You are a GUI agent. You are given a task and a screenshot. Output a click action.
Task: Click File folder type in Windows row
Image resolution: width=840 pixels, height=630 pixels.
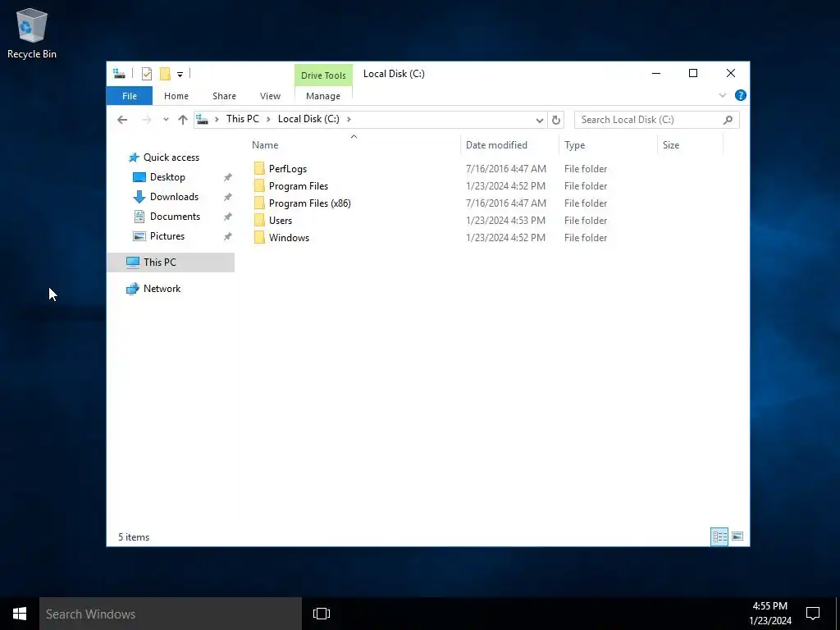[586, 237]
